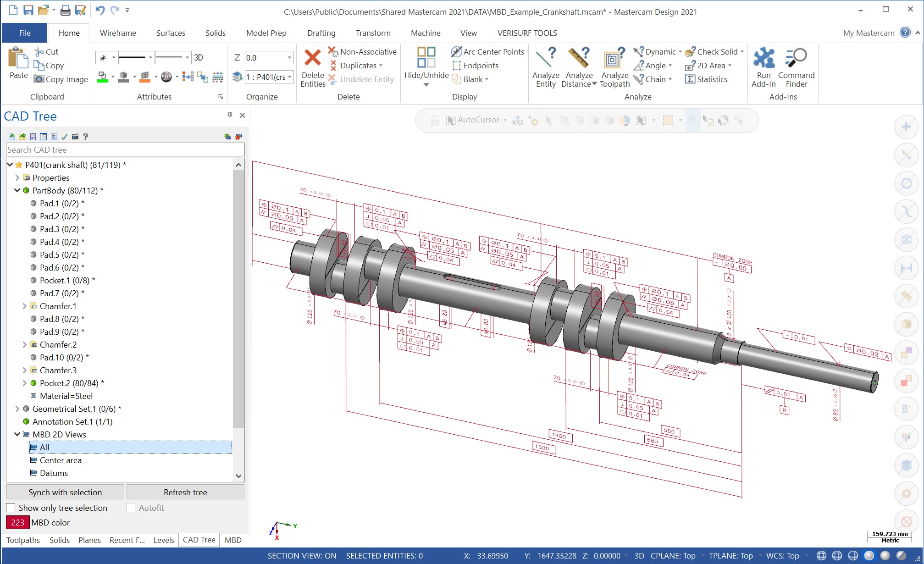Click the Search CAD tree field
Screen dimensions: 924x564
pos(125,150)
